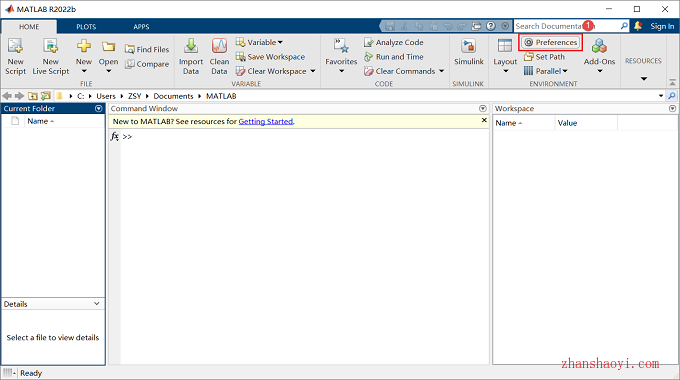Open the Parallel dropdown menu

click(x=546, y=71)
